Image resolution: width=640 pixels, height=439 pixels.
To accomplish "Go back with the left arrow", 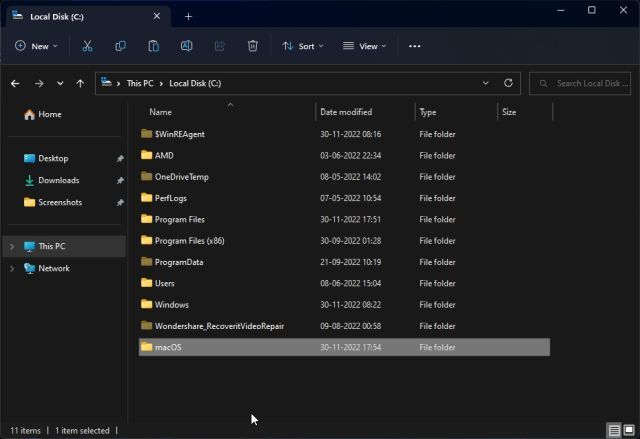I will click(15, 84).
